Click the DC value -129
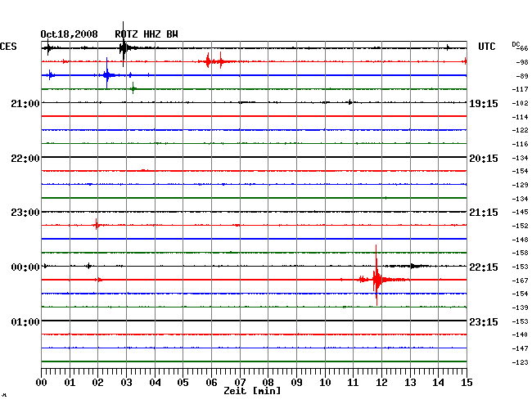532x404 pixels. click(520, 185)
